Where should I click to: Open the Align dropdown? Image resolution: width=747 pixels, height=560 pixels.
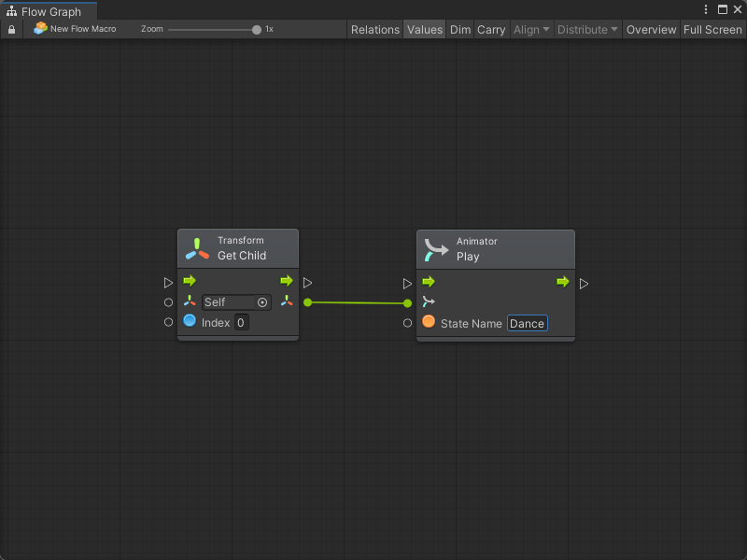click(x=531, y=30)
